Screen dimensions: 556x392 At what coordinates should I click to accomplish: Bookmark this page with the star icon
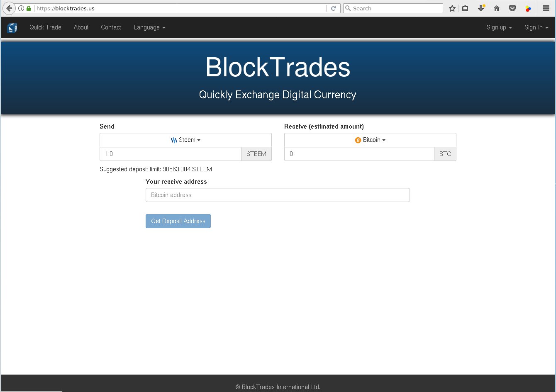click(452, 8)
